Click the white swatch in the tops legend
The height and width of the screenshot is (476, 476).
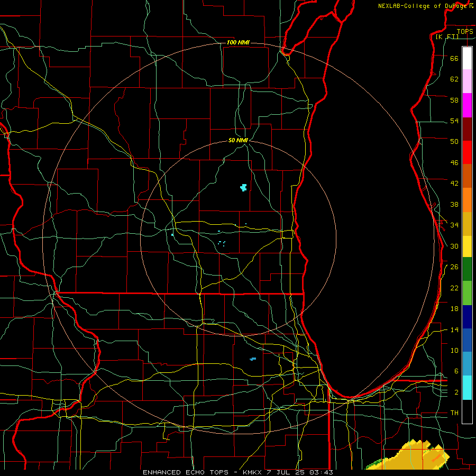pyautogui.click(x=467, y=58)
